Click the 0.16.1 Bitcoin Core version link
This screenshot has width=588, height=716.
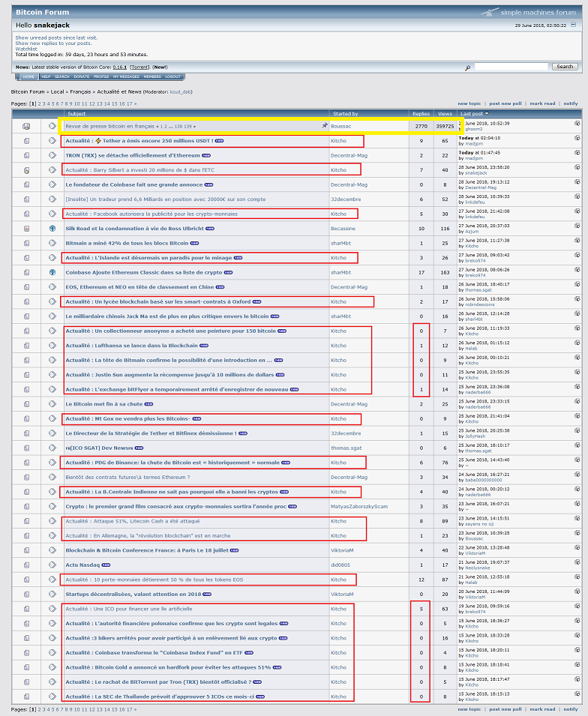120,67
